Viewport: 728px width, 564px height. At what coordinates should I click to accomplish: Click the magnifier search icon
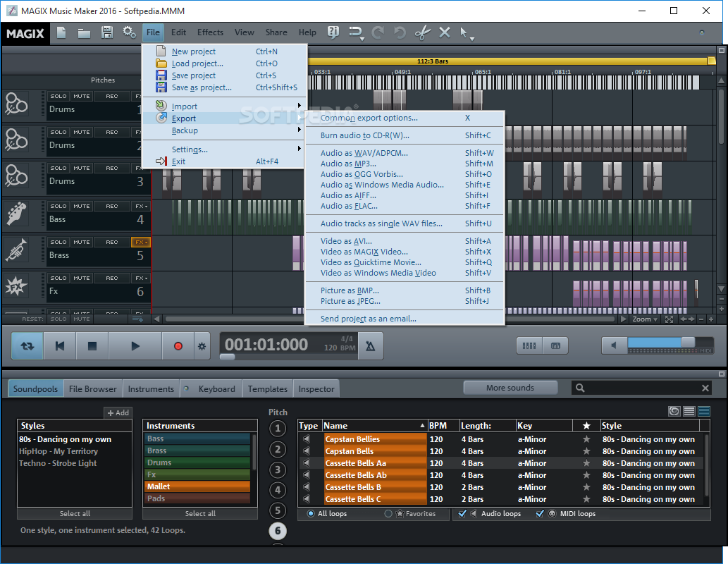(x=580, y=388)
